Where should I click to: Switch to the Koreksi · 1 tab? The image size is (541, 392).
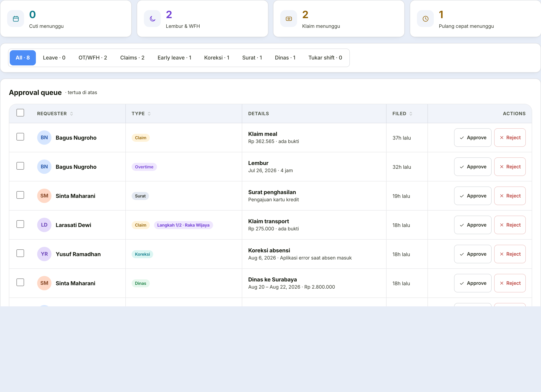[x=217, y=58]
